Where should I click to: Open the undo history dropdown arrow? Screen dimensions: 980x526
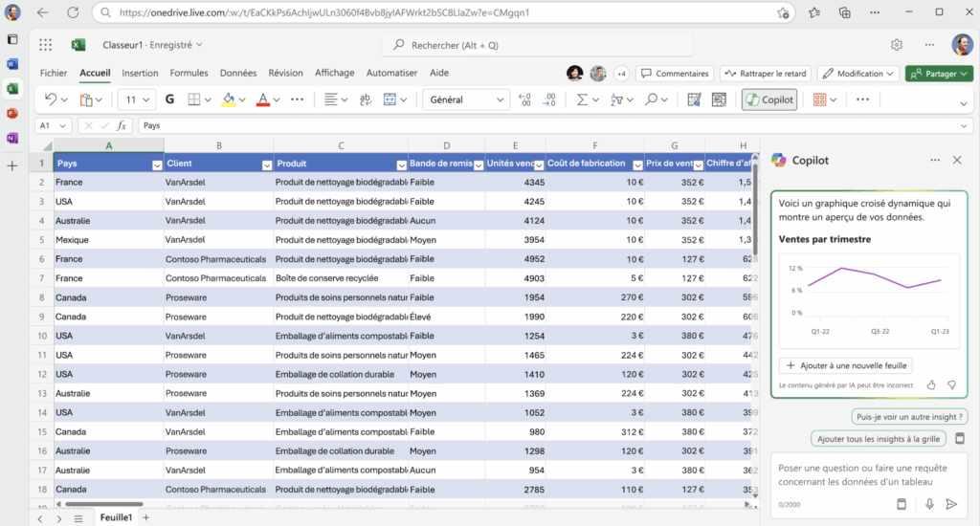pos(64,100)
